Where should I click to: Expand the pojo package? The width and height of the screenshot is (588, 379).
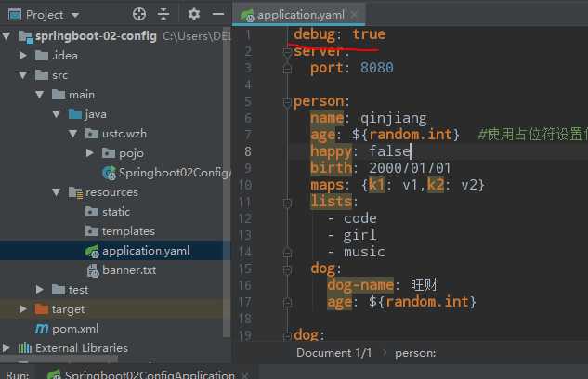point(89,153)
